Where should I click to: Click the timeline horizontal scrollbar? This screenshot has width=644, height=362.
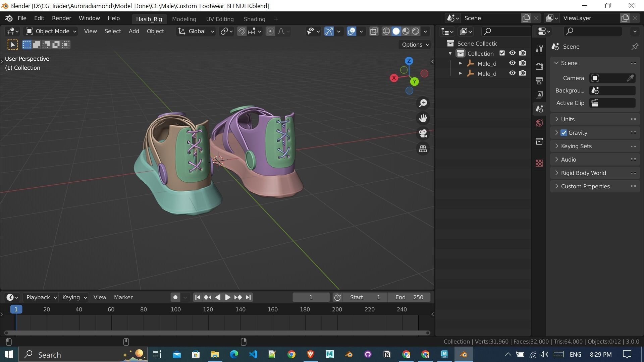click(217, 333)
